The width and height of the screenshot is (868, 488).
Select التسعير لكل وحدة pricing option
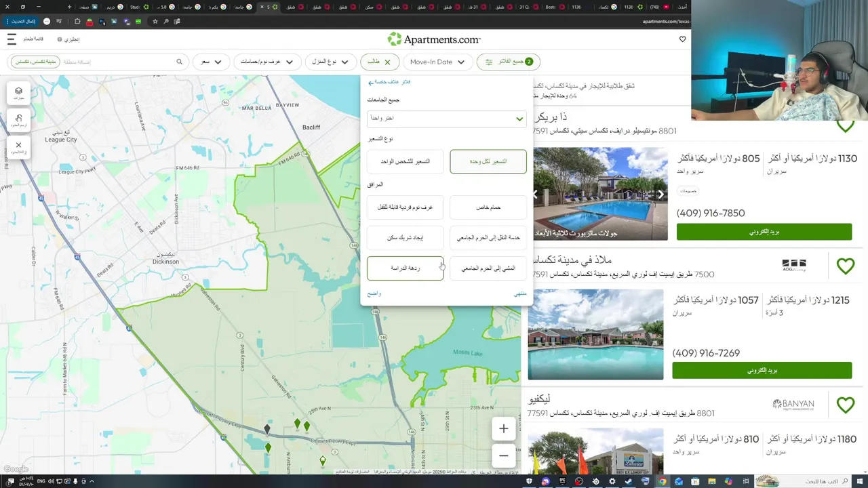tap(488, 161)
